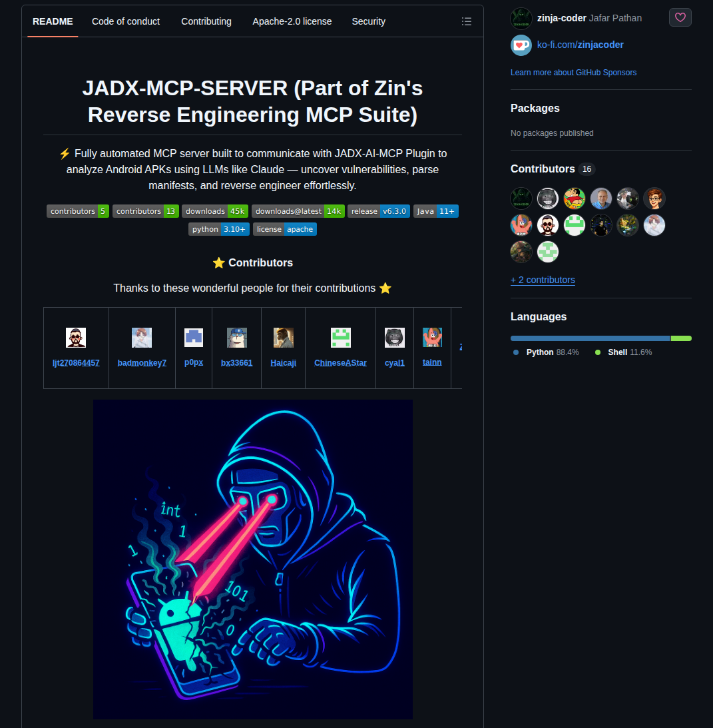Screen dimensions: 713x728
Task: Click + 2 contributors link
Action: [543, 280]
